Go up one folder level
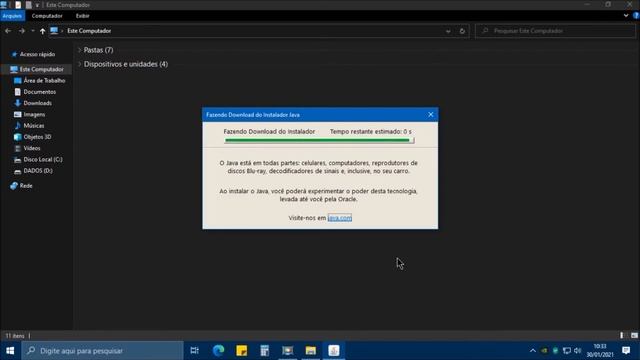 pos(42,31)
